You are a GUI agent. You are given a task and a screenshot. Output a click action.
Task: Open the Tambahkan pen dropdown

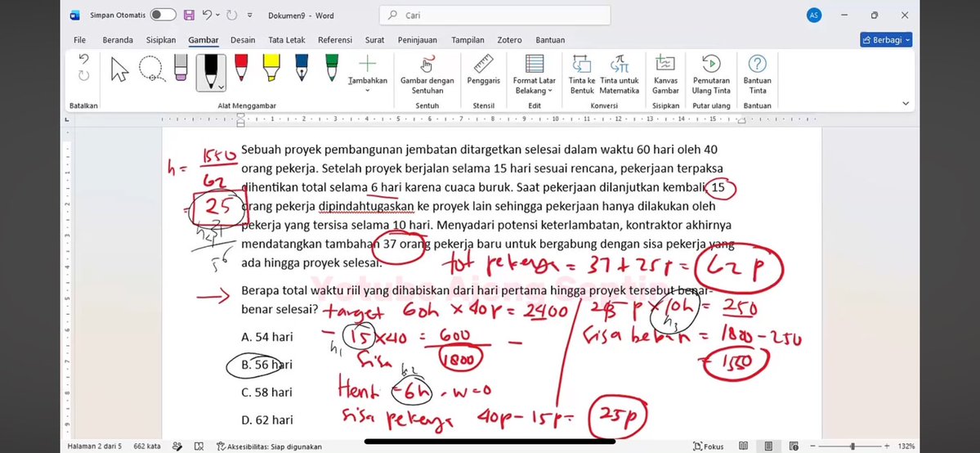click(x=368, y=74)
